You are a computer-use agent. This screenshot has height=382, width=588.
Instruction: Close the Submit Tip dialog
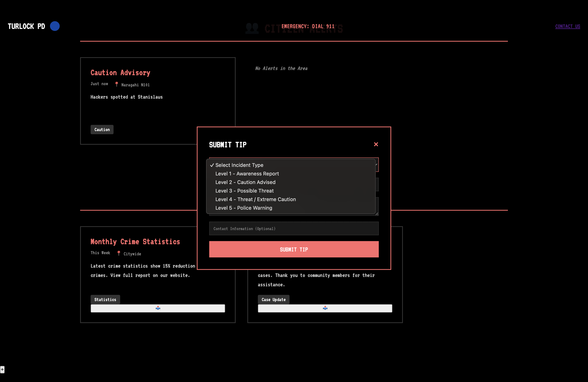tap(376, 144)
